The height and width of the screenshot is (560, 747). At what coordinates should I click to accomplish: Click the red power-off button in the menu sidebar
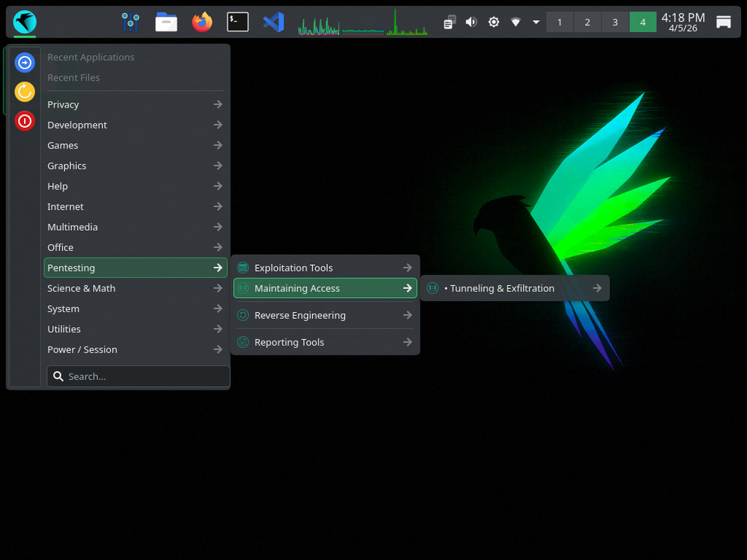(24, 121)
